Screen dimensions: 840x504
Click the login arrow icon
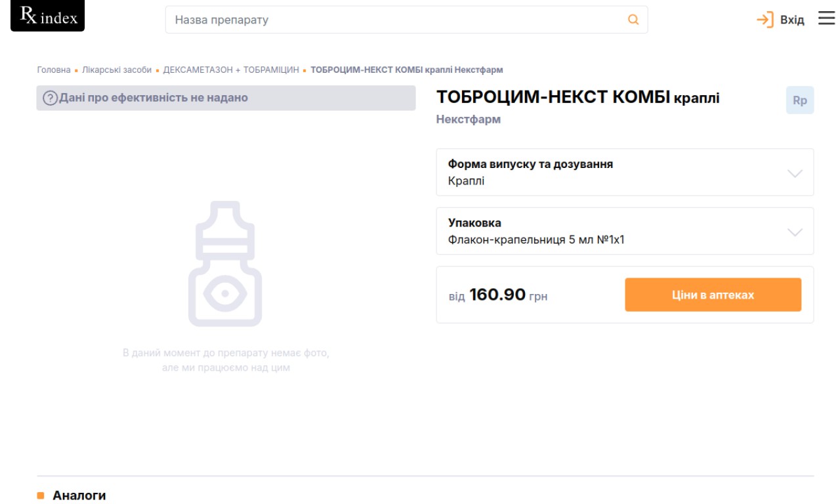(x=765, y=20)
